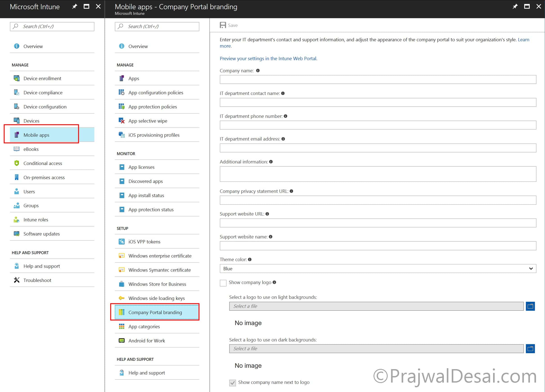Open Help and support in Intune blade
The height and width of the screenshot is (392, 545).
click(52, 266)
